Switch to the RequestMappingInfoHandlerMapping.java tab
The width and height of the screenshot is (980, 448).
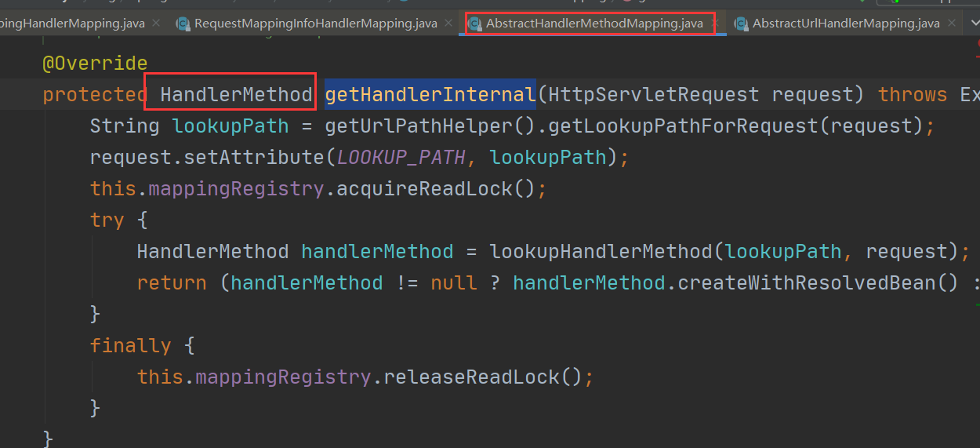(315, 24)
